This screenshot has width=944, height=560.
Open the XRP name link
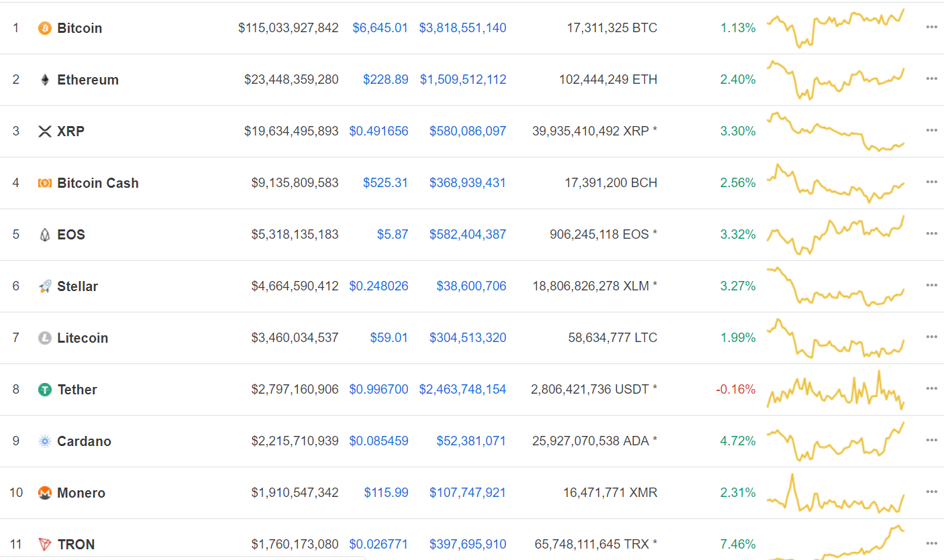click(x=71, y=131)
